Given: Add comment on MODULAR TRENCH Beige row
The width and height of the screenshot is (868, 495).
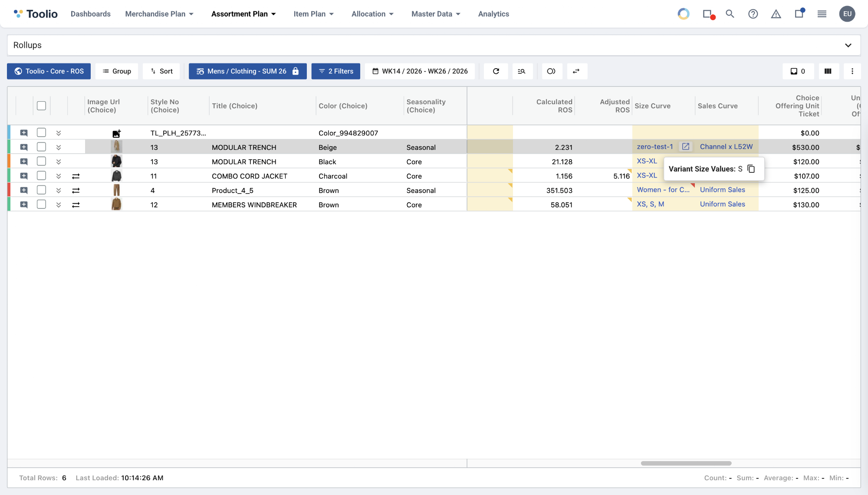Looking at the screenshot, I should [24, 147].
